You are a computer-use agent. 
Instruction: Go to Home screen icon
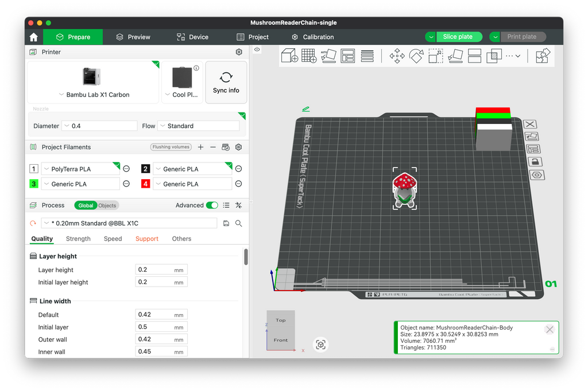point(34,37)
